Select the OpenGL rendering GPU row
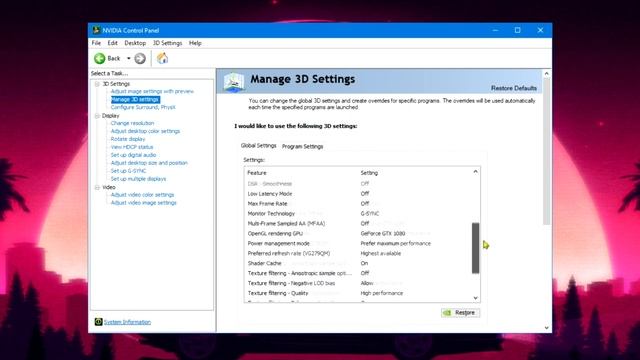The width and height of the screenshot is (640, 360). pyautogui.click(x=358, y=233)
